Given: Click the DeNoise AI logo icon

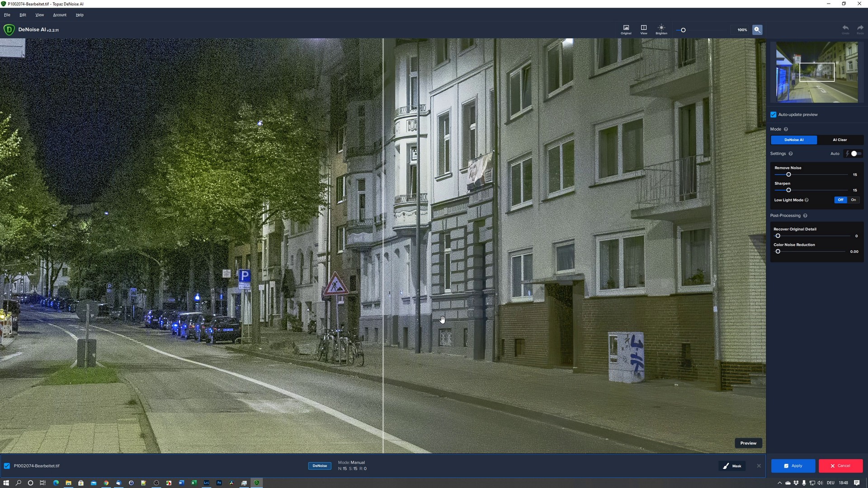Looking at the screenshot, I should coord(9,30).
